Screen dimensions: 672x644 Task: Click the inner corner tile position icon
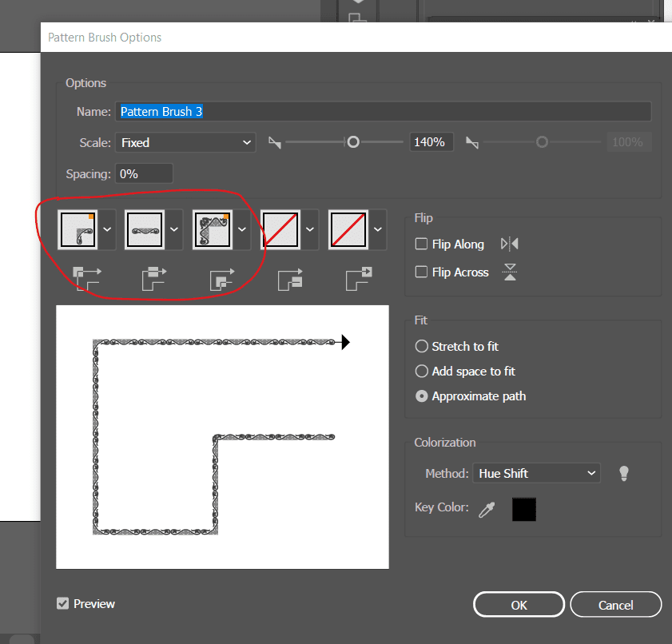(x=222, y=280)
